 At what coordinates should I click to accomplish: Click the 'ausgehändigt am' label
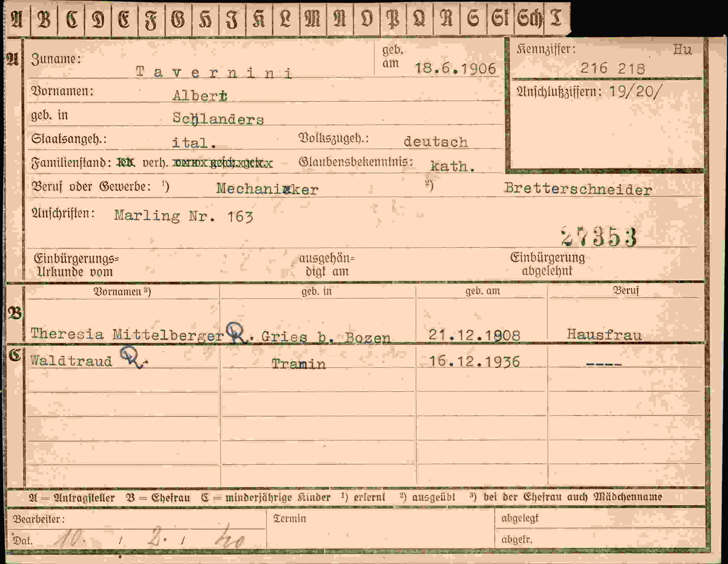327,265
